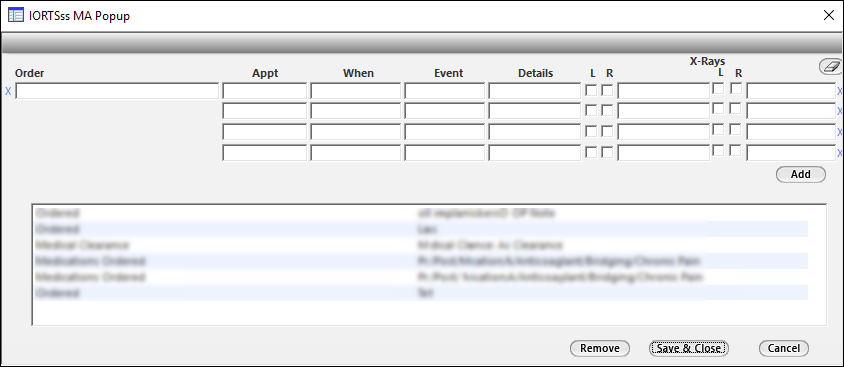
Task: Click the blue X left of Order field
Action: [8, 91]
